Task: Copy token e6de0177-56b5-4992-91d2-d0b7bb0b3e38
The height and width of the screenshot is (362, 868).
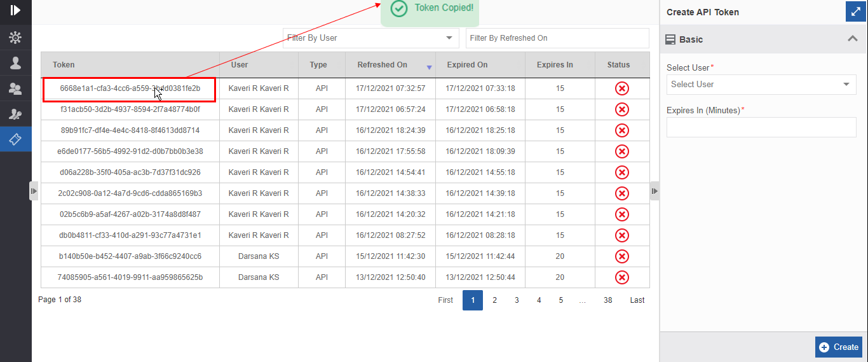Action: click(x=130, y=151)
